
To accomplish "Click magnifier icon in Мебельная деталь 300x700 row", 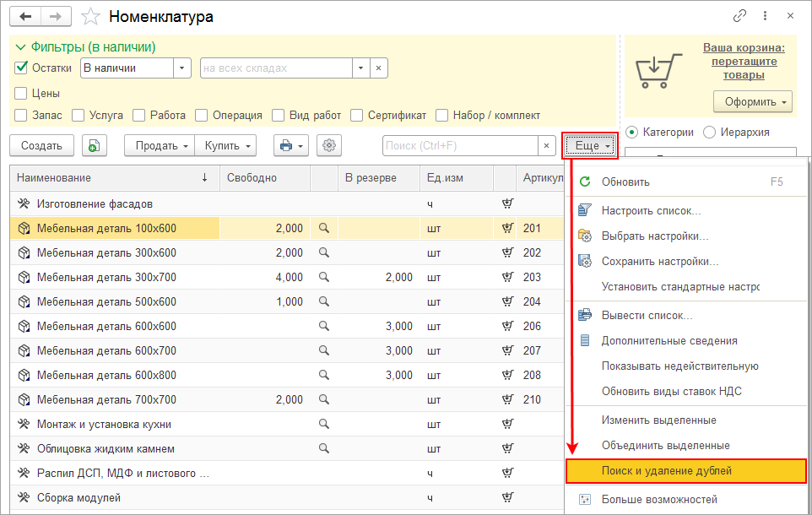I will click(323, 277).
